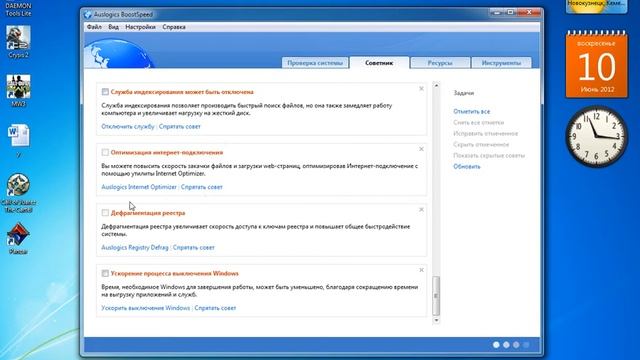640x360 pixels.
Task: Click Спрятать совет under registry defragmentation
Action: [193, 247]
